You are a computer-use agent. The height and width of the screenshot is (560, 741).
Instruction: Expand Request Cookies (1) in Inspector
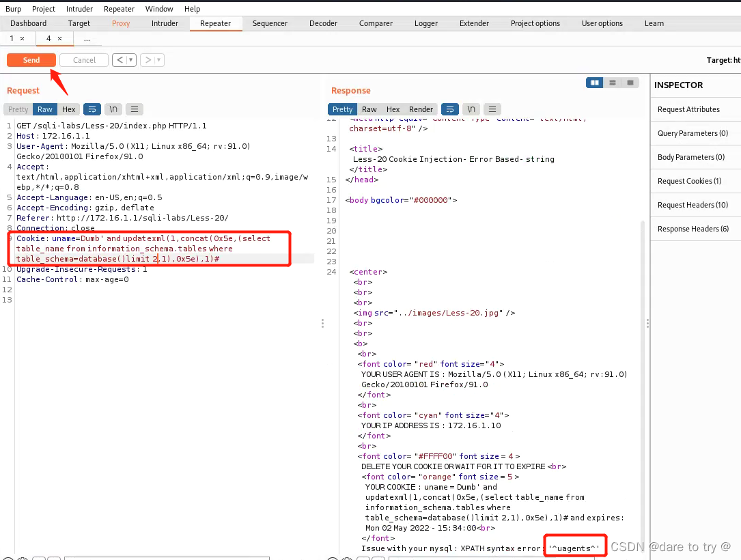696,181
